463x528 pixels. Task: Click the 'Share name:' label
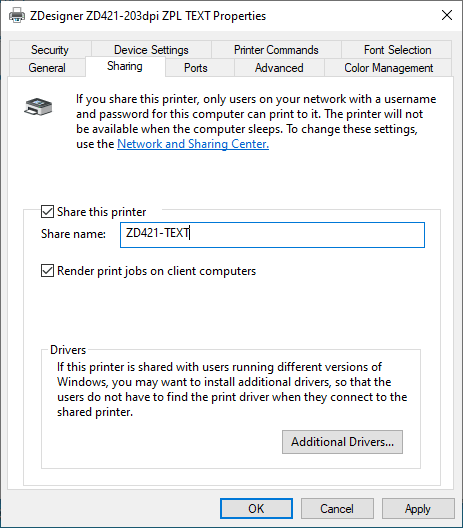click(x=73, y=234)
